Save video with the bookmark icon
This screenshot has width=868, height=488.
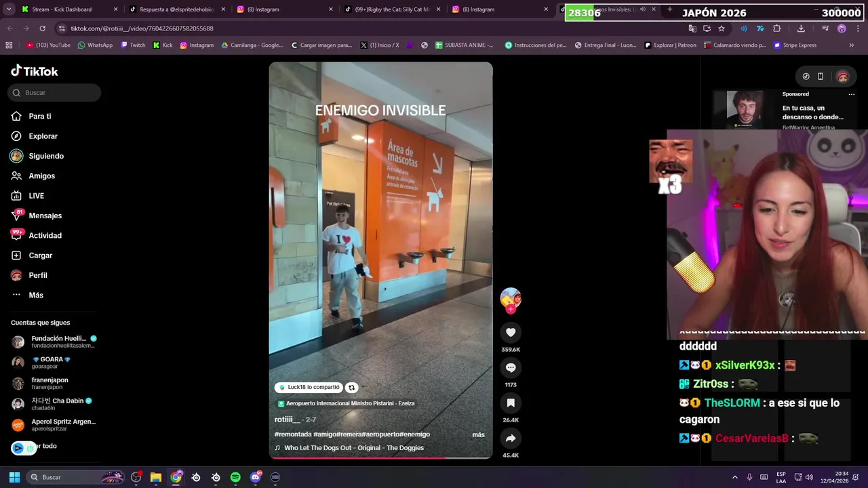(x=511, y=403)
